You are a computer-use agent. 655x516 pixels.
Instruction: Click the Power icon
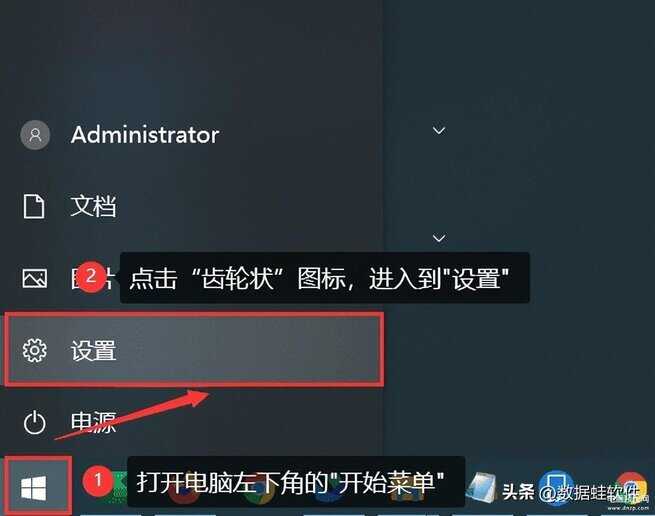tap(35, 423)
